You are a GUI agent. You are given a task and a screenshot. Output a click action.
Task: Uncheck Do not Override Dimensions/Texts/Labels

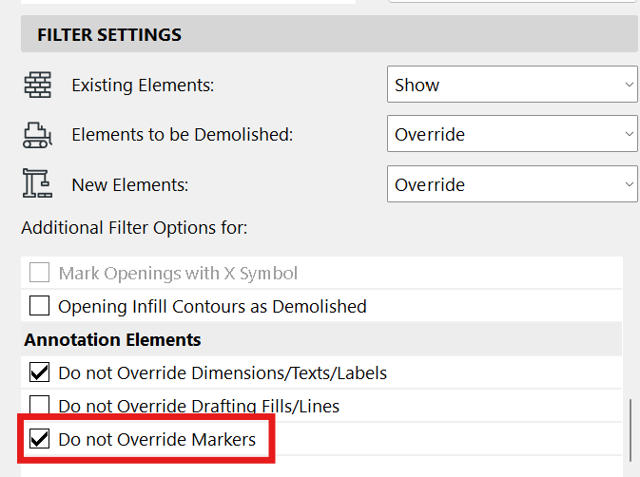39,373
